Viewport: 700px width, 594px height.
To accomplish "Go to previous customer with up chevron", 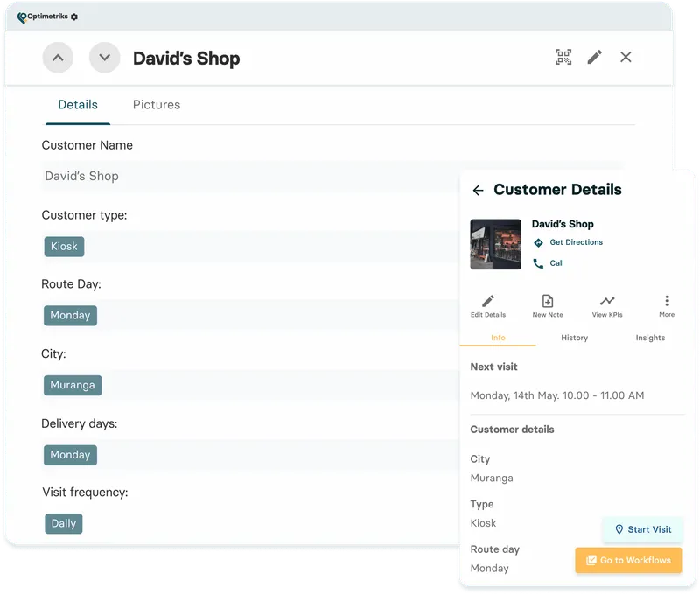I will pyautogui.click(x=58, y=58).
